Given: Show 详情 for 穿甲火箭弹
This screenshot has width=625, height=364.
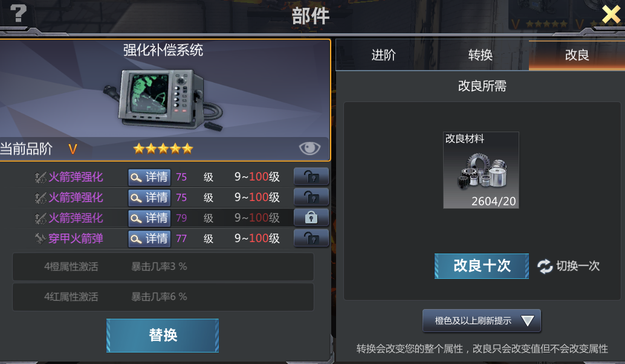Looking at the screenshot, I should point(149,238).
